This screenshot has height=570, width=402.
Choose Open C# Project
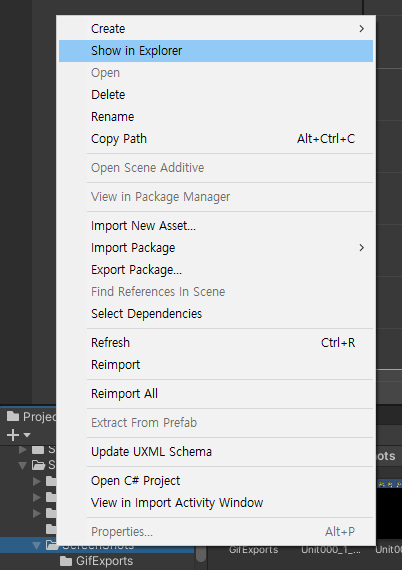[216, 481]
